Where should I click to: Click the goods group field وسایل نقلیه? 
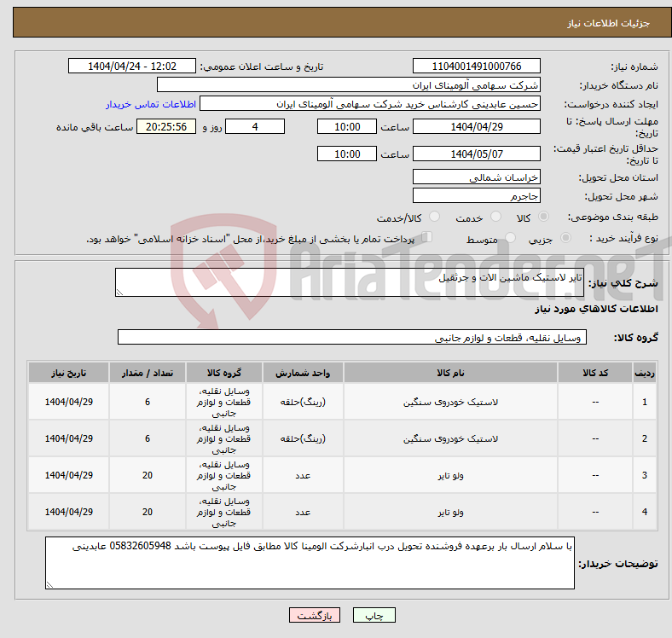pyautogui.click(x=352, y=337)
